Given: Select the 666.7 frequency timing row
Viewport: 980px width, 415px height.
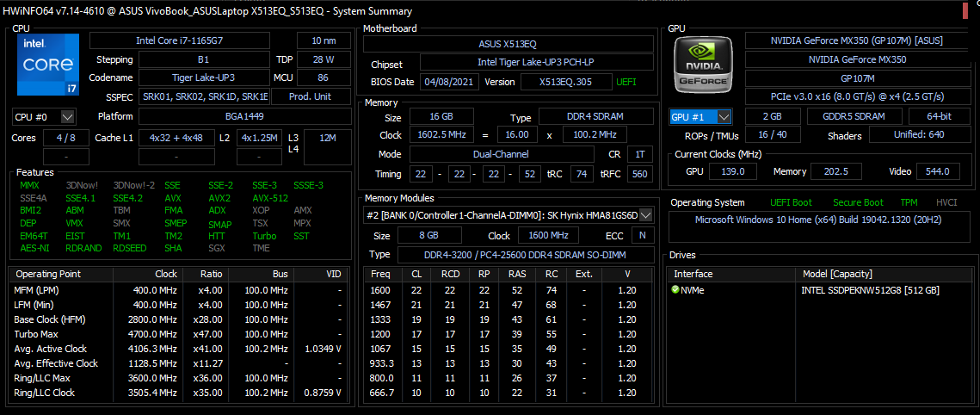Looking at the screenshot, I should (508, 393).
